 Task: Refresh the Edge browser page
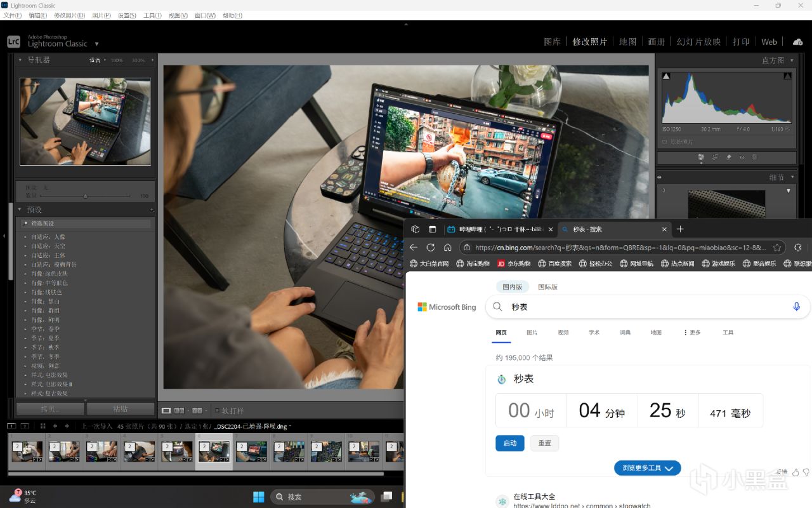[431, 248]
